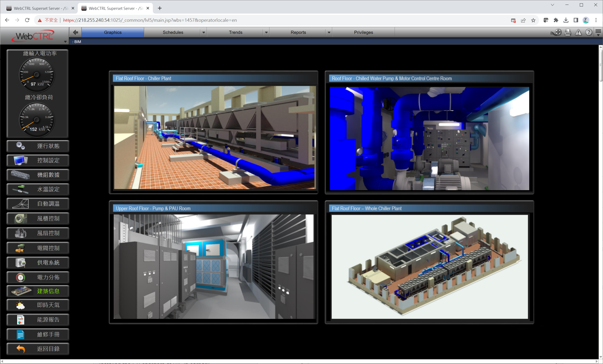
Task: Expand the WebCTRL logo dropdown arrow
Action: click(x=65, y=42)
